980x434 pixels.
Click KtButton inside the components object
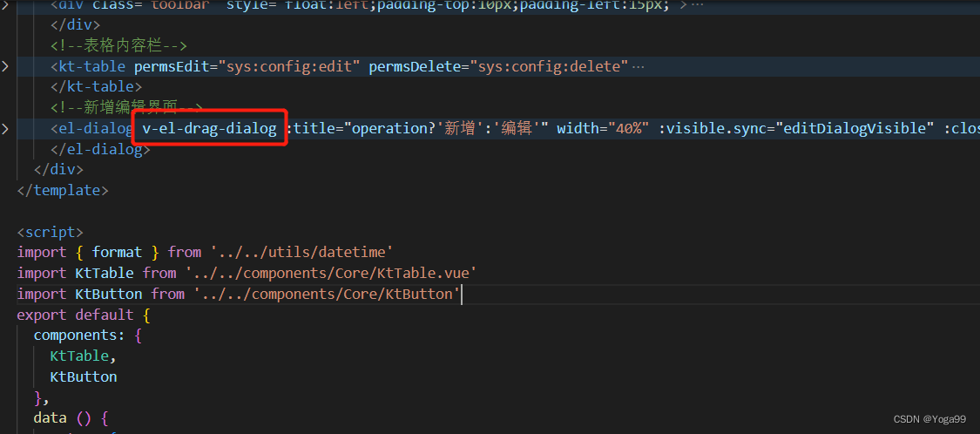(84, 376)
